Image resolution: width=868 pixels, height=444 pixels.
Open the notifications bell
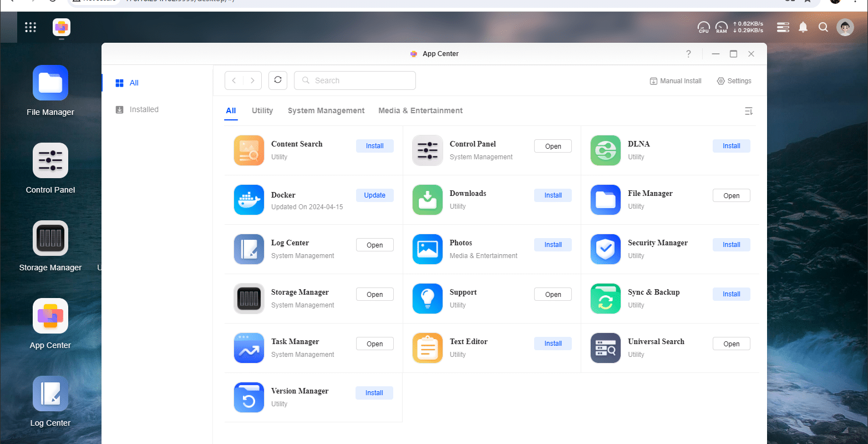tap(803, 27)
